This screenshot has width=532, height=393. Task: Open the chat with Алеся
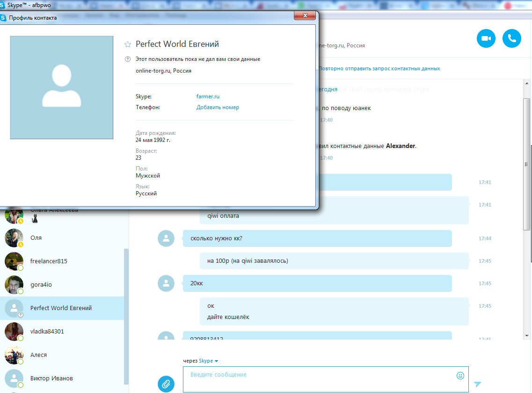coord(62,355)
